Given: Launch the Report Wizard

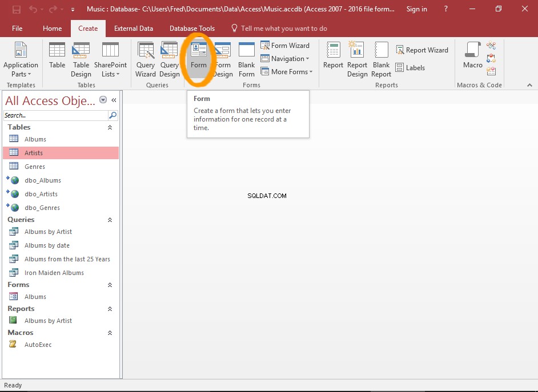Looking at the screenshot, I should click(422, 50).
